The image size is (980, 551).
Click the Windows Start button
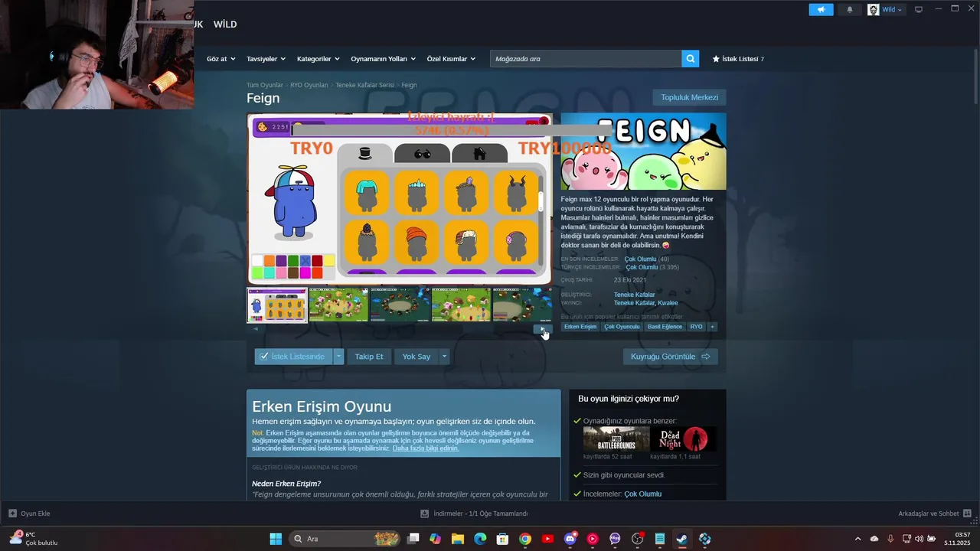(x=276, y=539)
